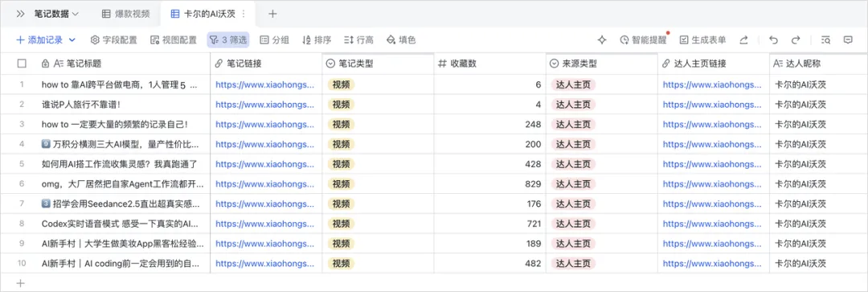Click the 笔记标题 column header
This screenshot has width=868, height=292.
[122, 64]
